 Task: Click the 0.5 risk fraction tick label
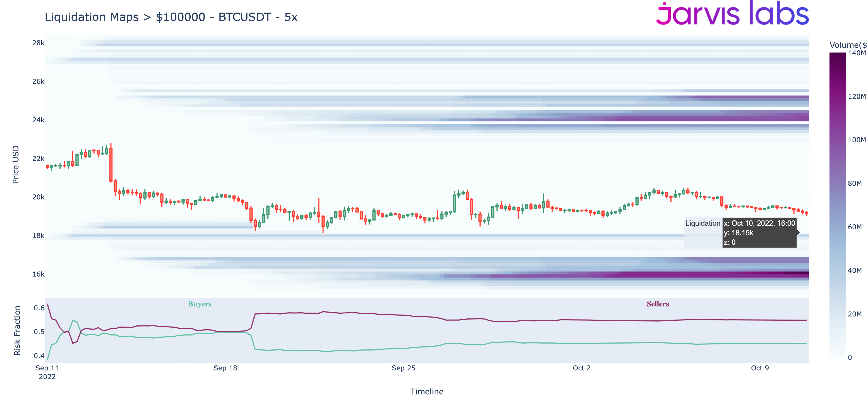coord(39,332)
